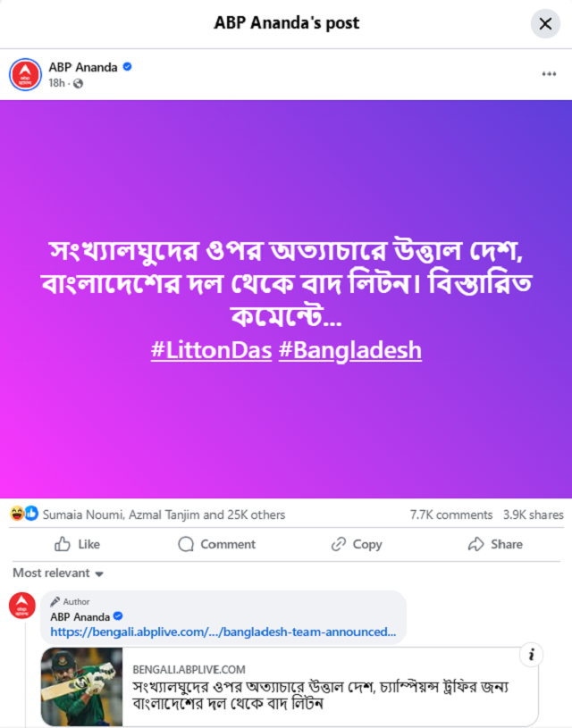Open list of people who reacted
Image resolution: width=572 pixels, height=728 pixels.
point(164,515)
